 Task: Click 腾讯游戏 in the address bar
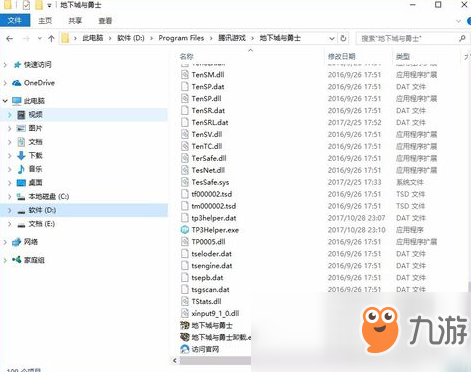coord(232,38)
